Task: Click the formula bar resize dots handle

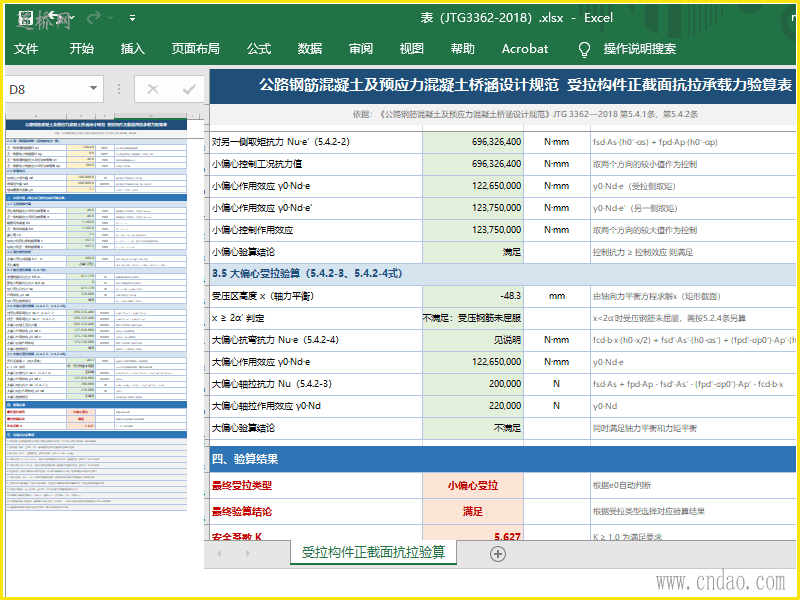Action: point(119,89)
